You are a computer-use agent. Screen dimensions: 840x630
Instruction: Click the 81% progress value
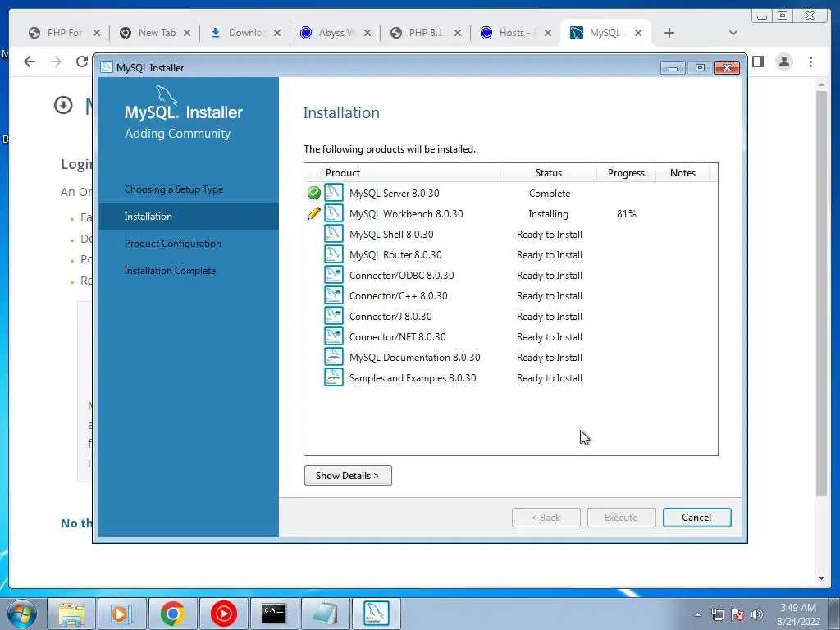(x=626, y=214)
